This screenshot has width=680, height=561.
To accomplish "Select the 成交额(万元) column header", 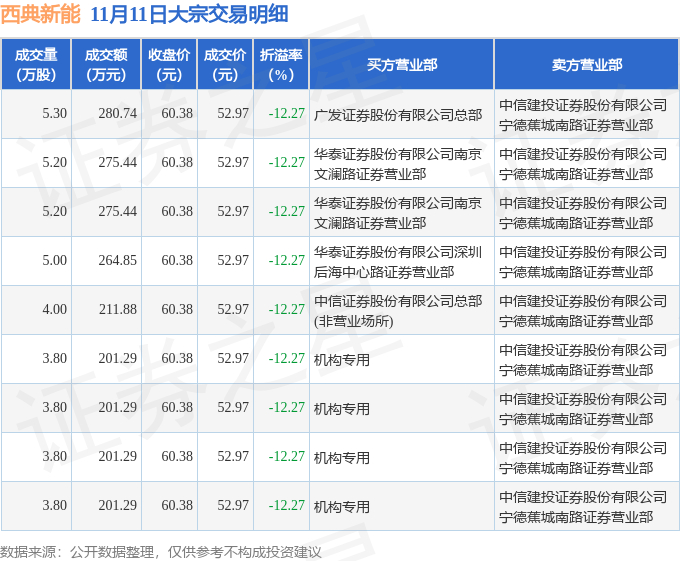I will [x=106, y=65].
